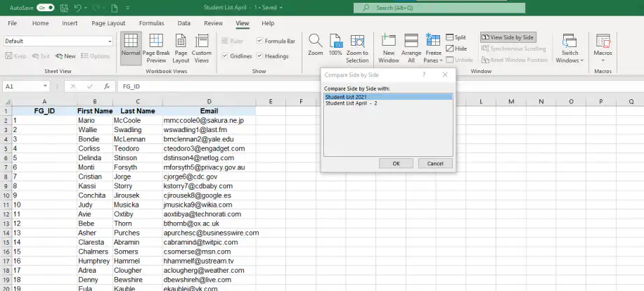The height and width of the screenshot is (291, 644).
Task: Switch to Page Break Preview
Action: pos(156,48)
